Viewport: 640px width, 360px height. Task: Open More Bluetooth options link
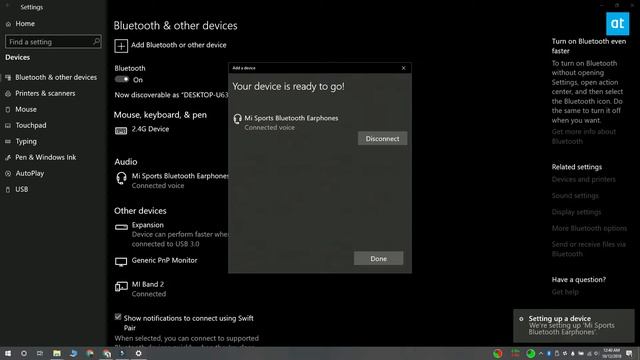[x=589, y=228]
